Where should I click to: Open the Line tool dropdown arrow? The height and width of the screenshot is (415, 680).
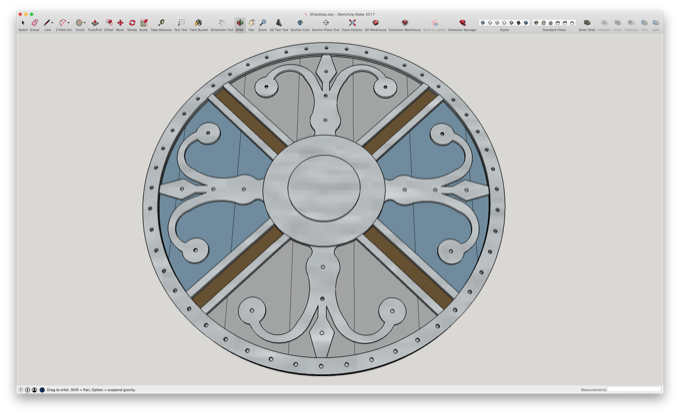tap(52, 23)
